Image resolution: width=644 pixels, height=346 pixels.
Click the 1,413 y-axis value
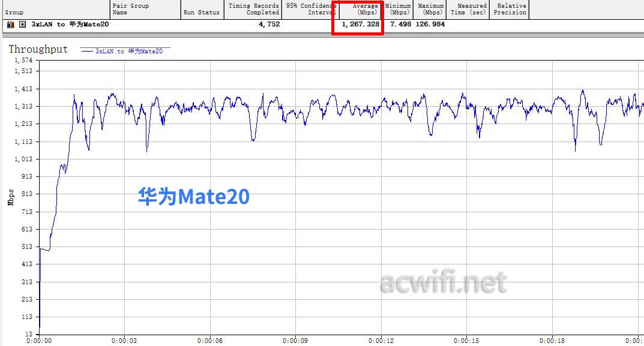tap(23, 89)
